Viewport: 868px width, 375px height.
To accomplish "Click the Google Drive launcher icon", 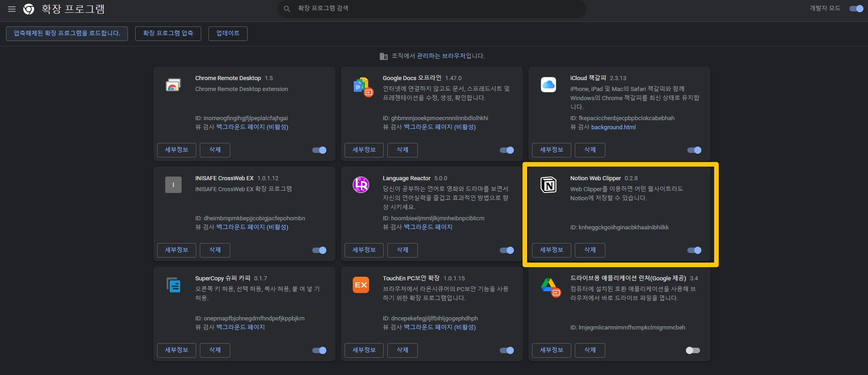I will 550,287.
